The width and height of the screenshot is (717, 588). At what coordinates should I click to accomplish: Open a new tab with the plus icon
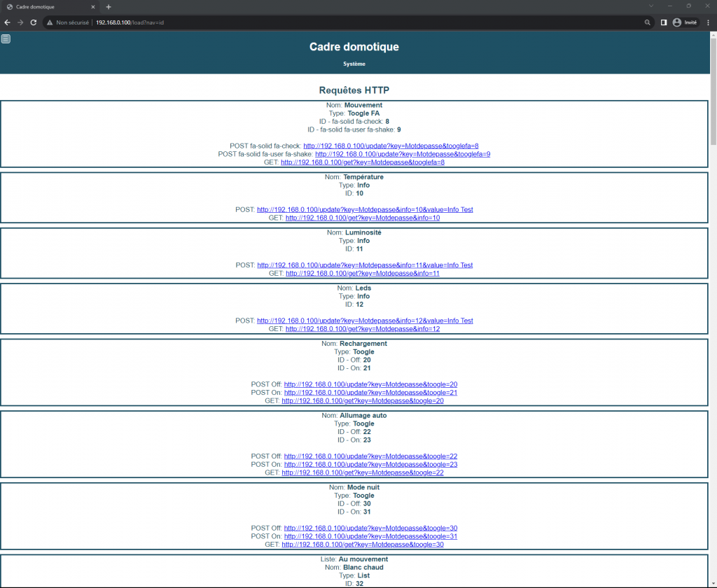coord(109,6)
